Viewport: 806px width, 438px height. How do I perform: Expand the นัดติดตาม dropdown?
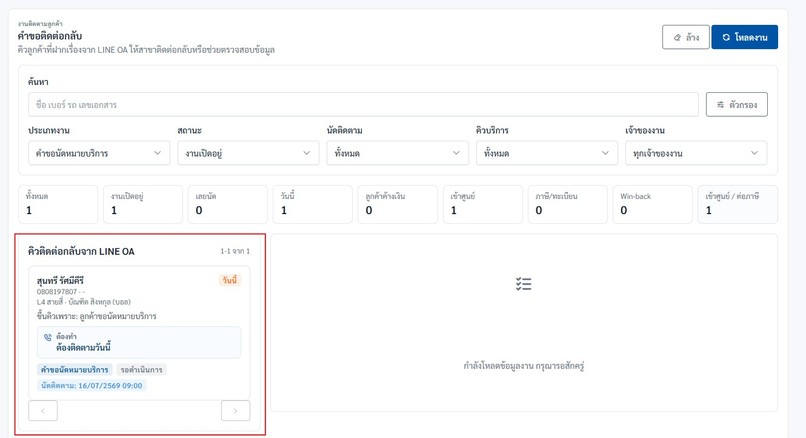[x=397, y=153]
